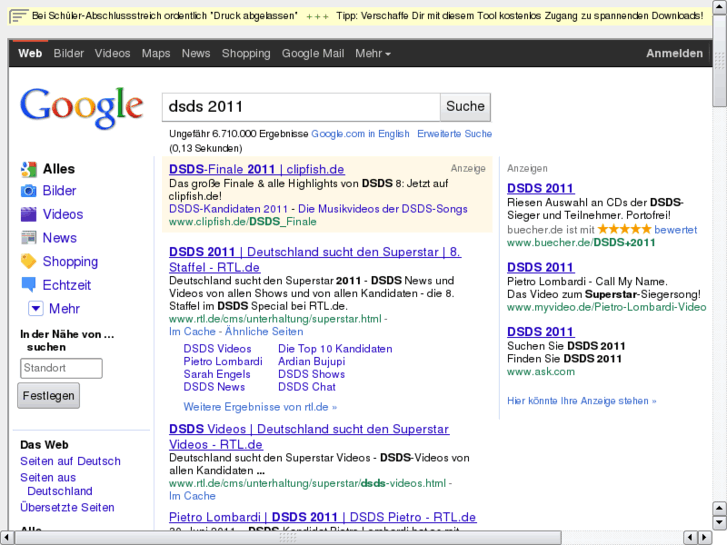Viewport: 727px width, 545px height.
Task: Focus the search box containing dsds 2011
Action: [300, 106]
